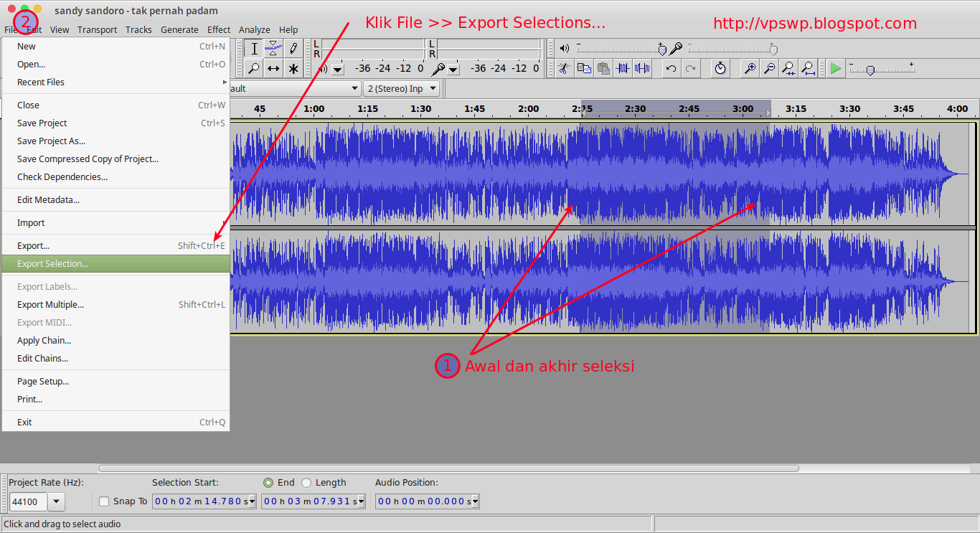Click the Audio Position time field
The height and width of the screenshot is (533, 980).
click(423, 501)
